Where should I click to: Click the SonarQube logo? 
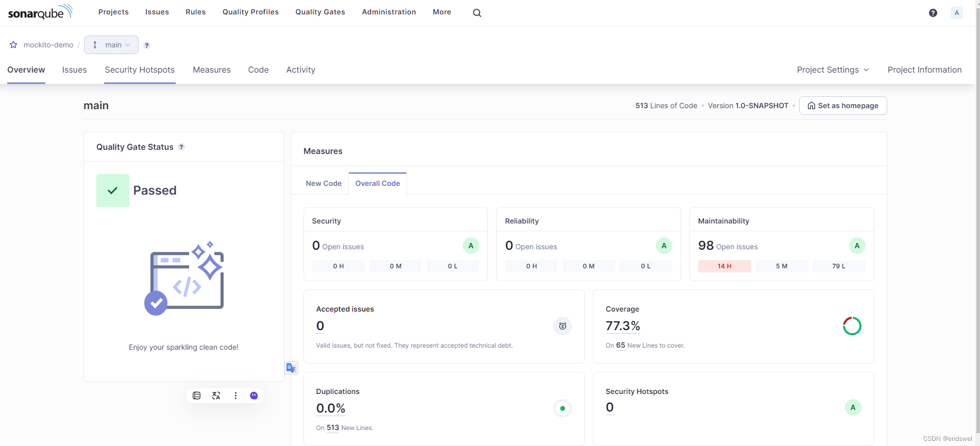coord(40,12)
